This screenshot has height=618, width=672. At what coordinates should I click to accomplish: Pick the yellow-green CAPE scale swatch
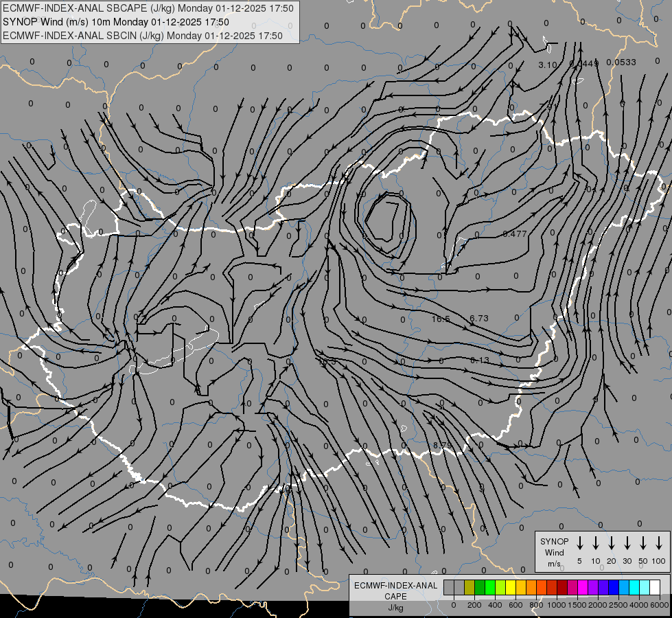[x=500, y=587]
